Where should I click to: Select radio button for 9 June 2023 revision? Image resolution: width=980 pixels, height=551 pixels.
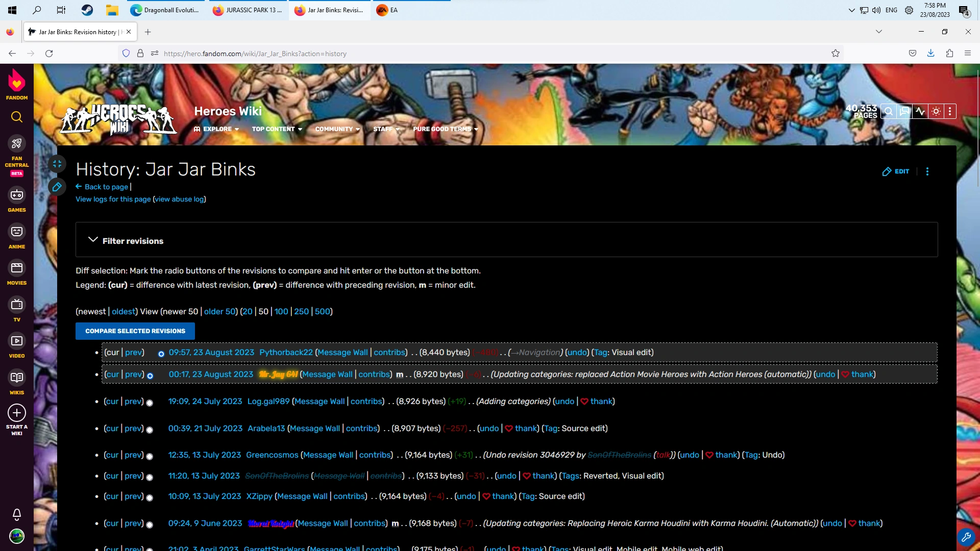[x=150, y=524]
